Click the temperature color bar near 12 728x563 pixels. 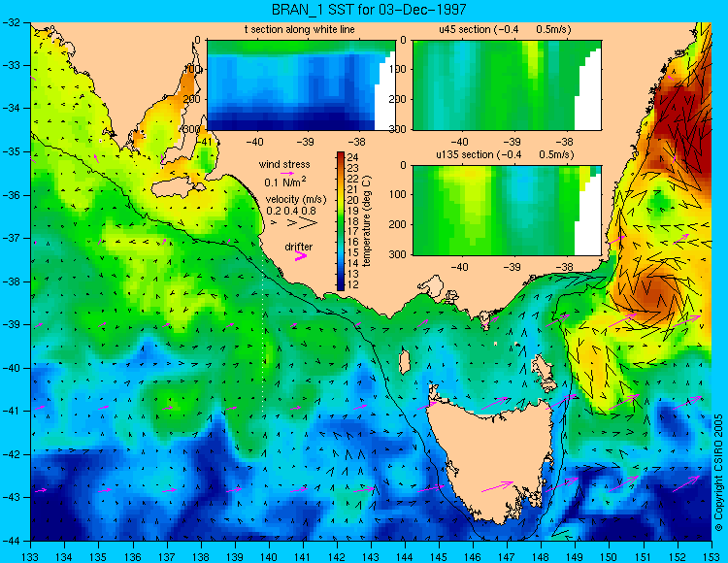point(341,285)
